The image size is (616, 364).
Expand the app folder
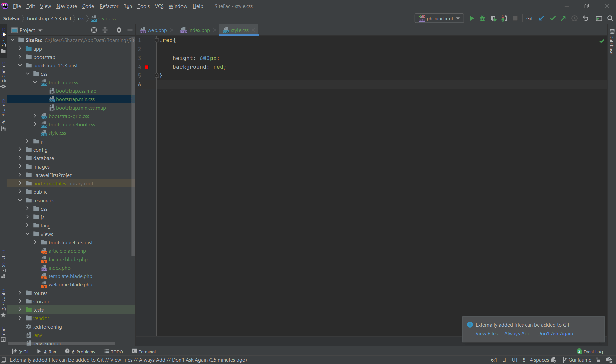[20, 49]
